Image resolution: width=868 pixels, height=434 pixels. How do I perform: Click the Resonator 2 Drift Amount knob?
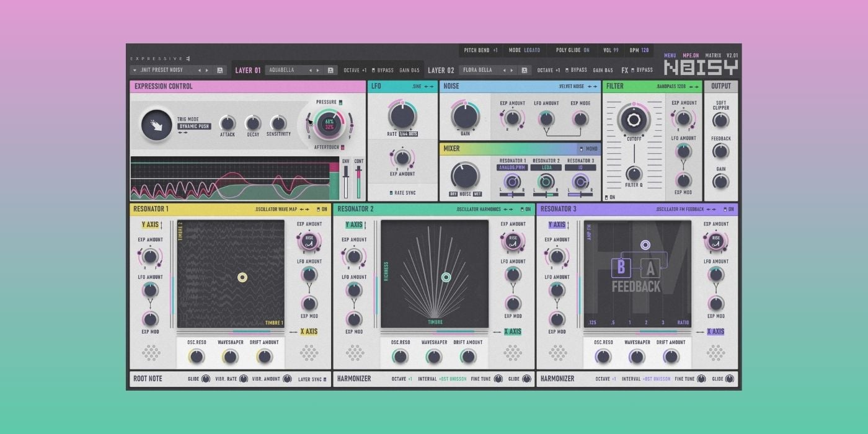coord(468,356)
